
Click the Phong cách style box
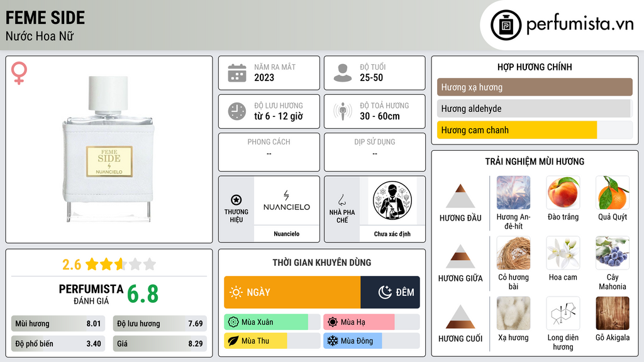(269, 152)
